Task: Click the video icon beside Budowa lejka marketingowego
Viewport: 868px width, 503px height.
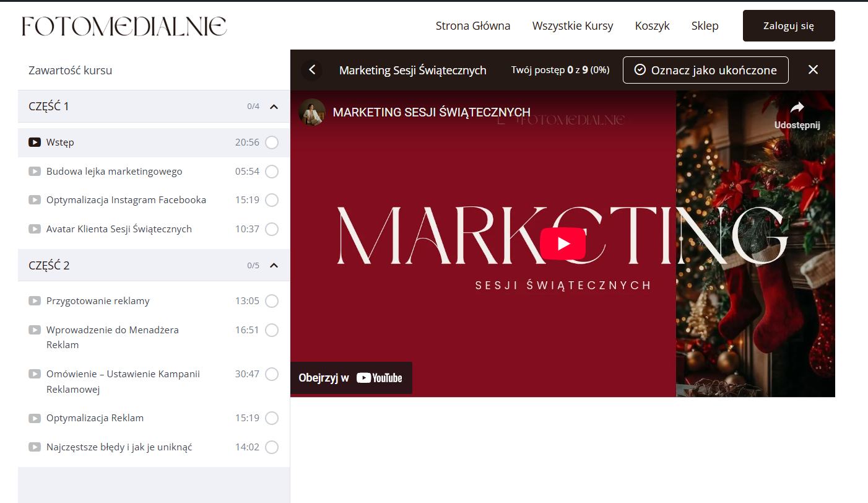Action: (x=35, y=172)
